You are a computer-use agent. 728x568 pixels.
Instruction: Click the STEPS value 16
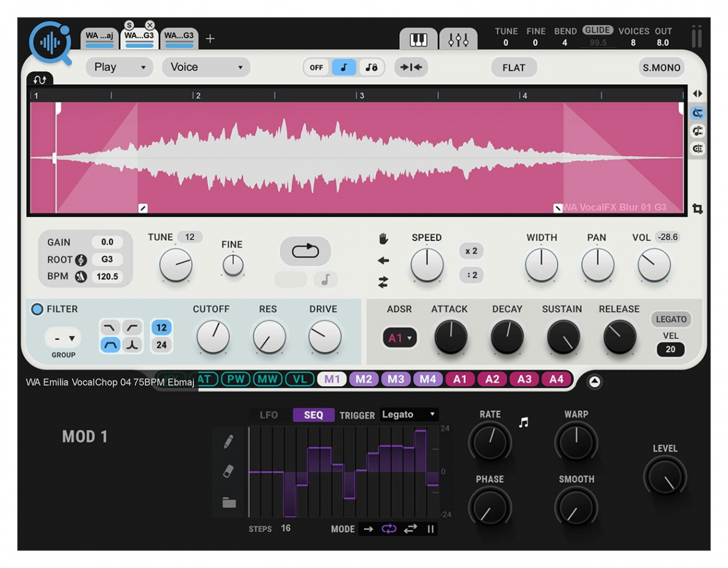click(286, 529)
